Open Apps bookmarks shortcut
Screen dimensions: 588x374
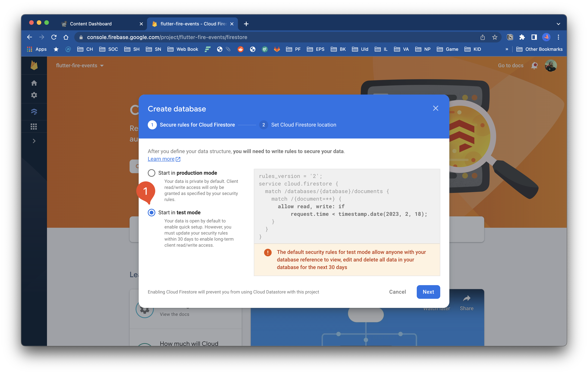click(x=37, y=49)
